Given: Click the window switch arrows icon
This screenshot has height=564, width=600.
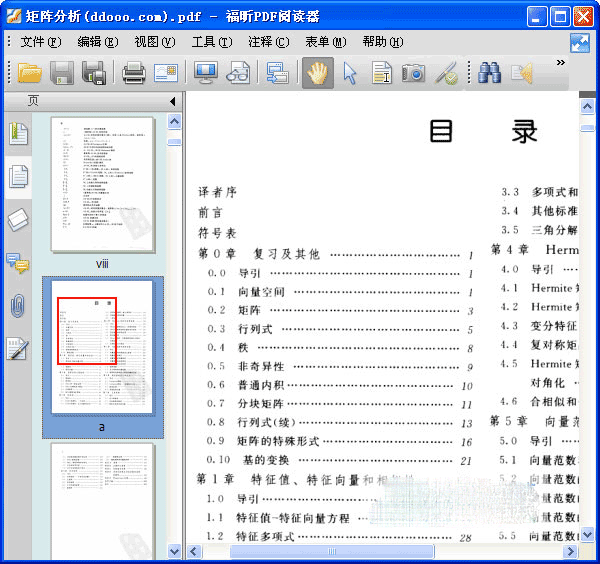Looking at the screenshot, I should click(x=278, y=73).
